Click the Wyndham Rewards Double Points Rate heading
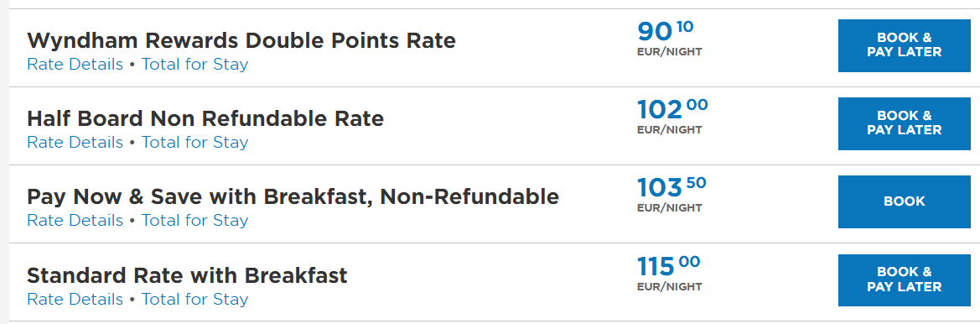The height and width of the screenshot is (324, 980). 241,40
